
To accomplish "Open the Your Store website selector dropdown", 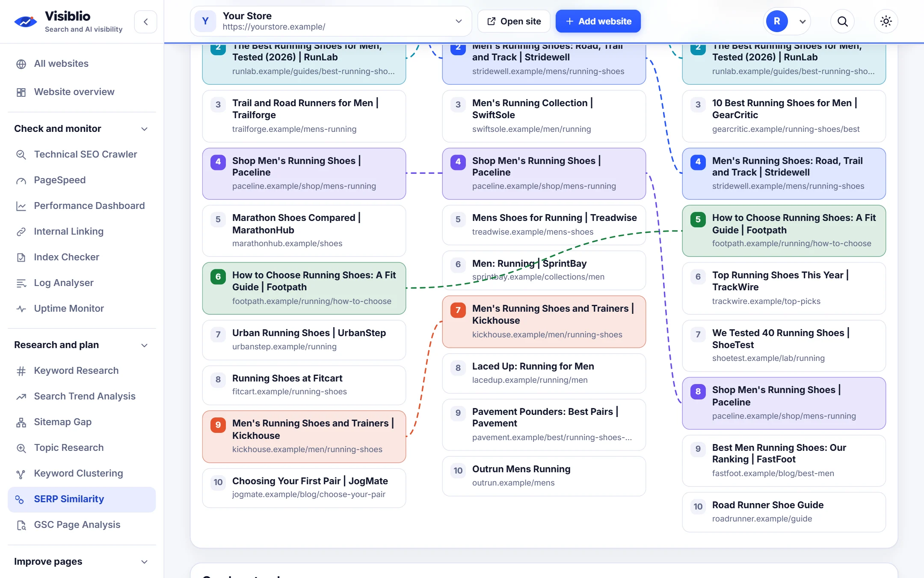I will pos(331,21).
